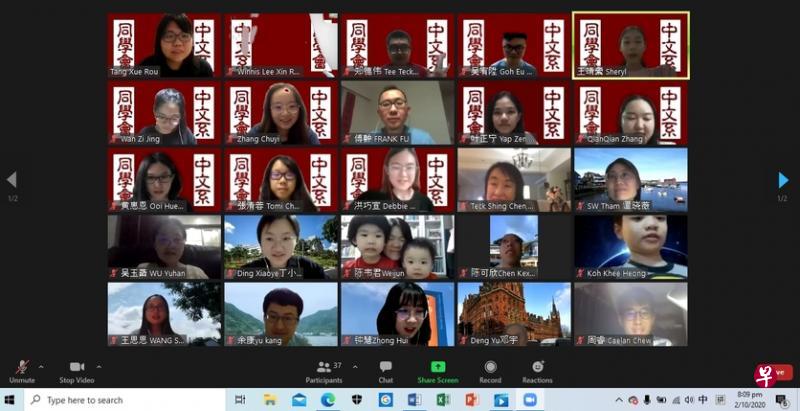Image resolution: width=800 pixels, height=411 pixels.
Task: Click the green Share Screen button
Action: click(x=438, y=372)
